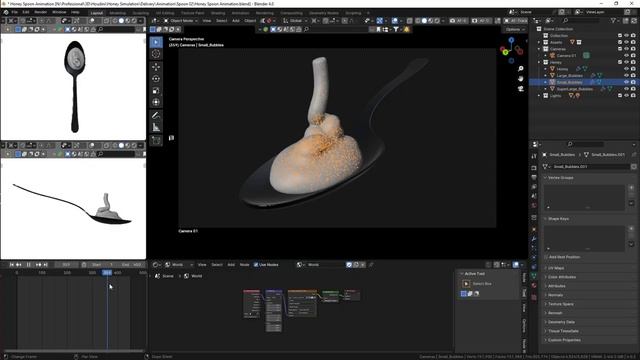This screenshot has width=640, height=360.
Task: Open the Object Data green triangle tab
Action: coord(533,276)
